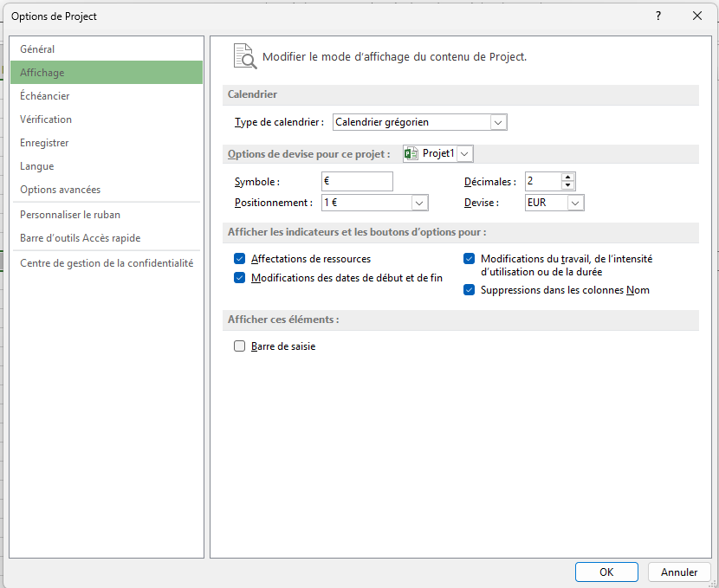The width and height of the screenshot is (719, 588).
Task: Open the Type de calendrier dropdown
Action: (498, 122)
